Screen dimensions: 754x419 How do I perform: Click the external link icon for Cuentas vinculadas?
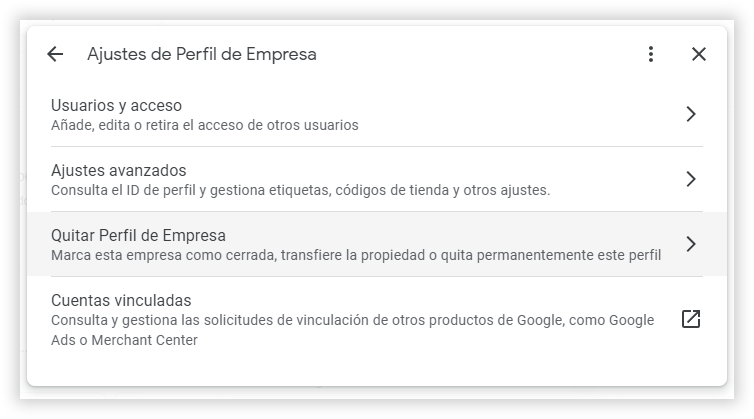690,320
